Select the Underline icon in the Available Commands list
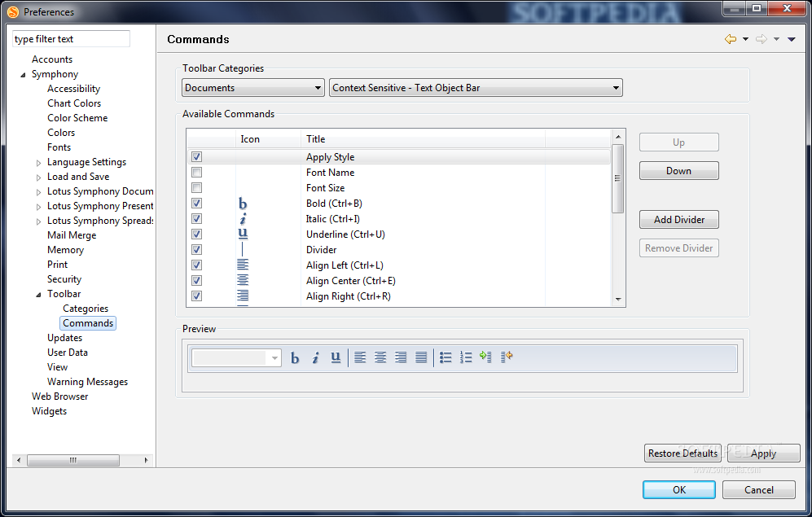This screenshot has height=517, width=812. [243, 234]
